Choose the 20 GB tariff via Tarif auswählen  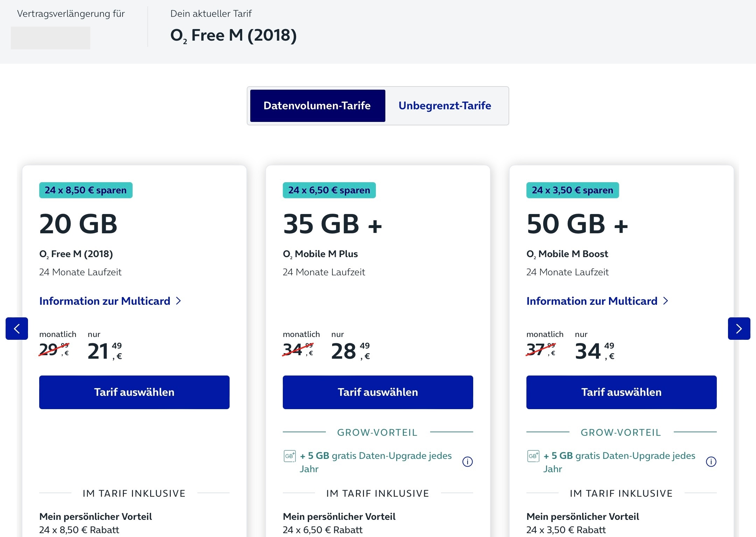click(134, 392)
